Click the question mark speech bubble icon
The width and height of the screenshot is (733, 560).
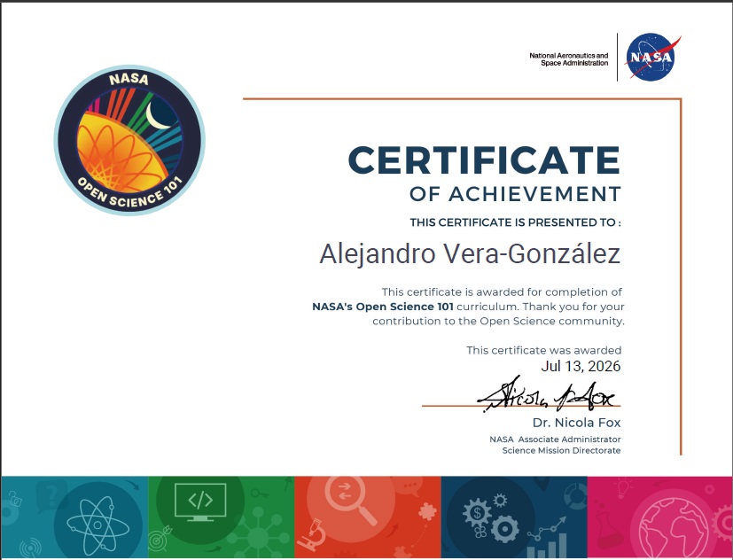[x=51, y=495]
